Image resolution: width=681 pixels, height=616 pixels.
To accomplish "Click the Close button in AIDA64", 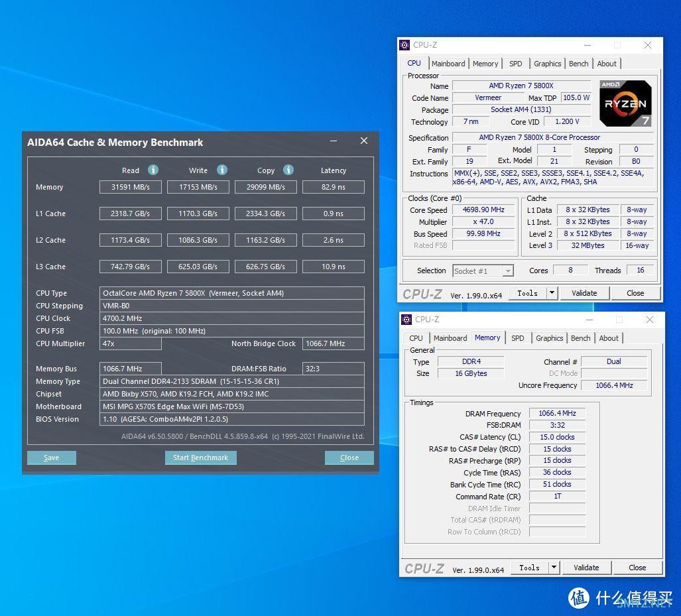I will point(349,458).
